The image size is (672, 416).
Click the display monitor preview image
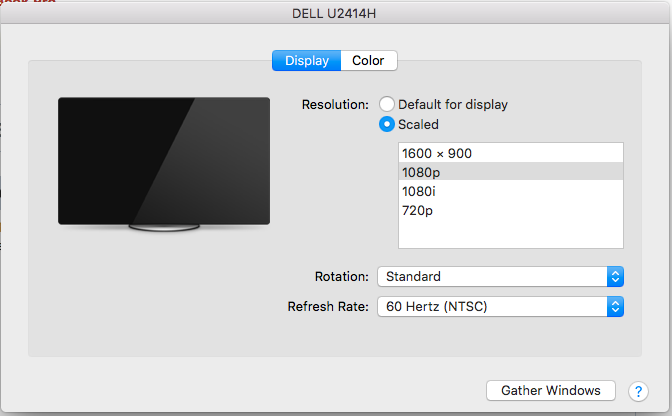tap(164, 164)
